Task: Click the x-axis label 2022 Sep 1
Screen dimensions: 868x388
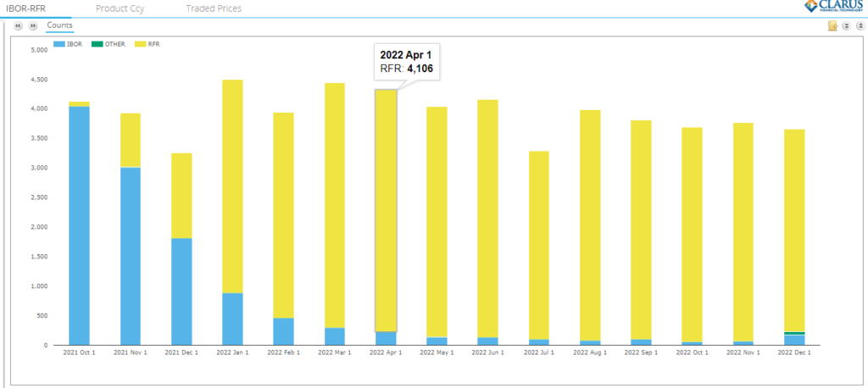Action: (641, 352)
